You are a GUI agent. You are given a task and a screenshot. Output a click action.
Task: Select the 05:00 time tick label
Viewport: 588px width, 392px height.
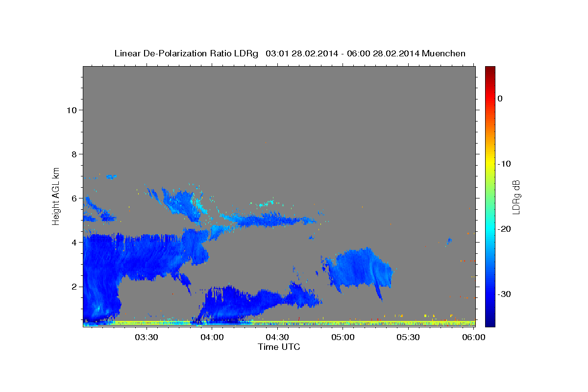point(343,337)
